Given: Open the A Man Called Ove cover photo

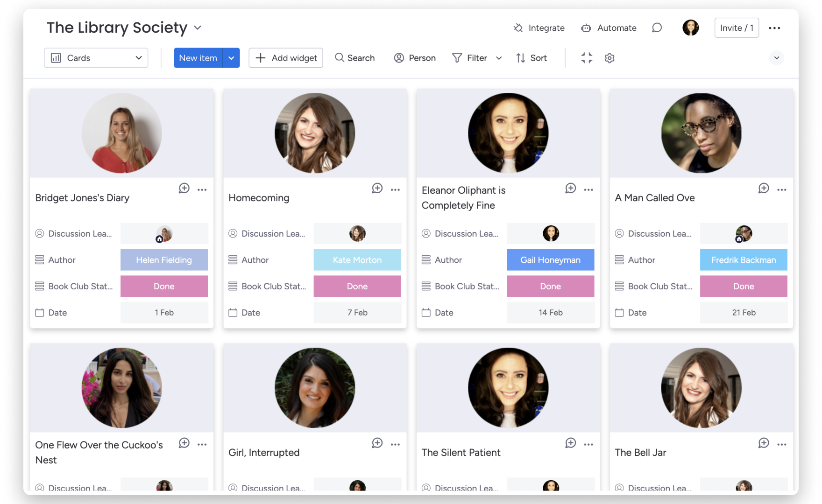Looking at the screenshot, I should (x=702, y=133).
